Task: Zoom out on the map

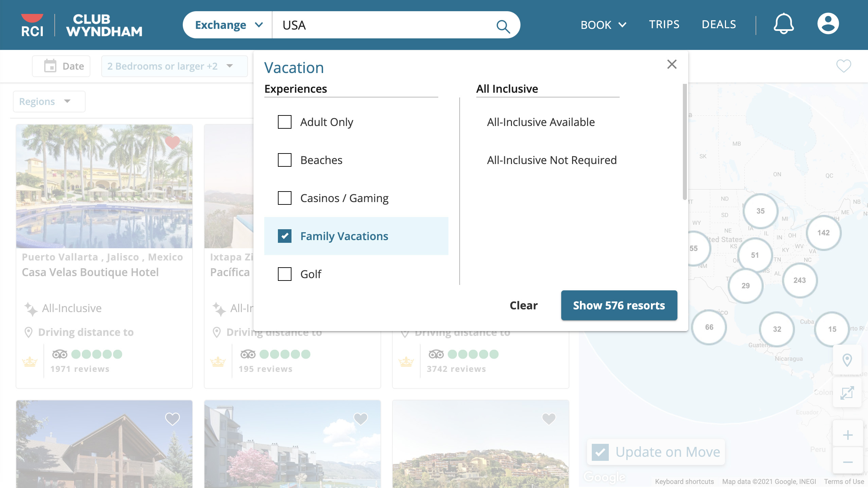Action: coord(848,462)
